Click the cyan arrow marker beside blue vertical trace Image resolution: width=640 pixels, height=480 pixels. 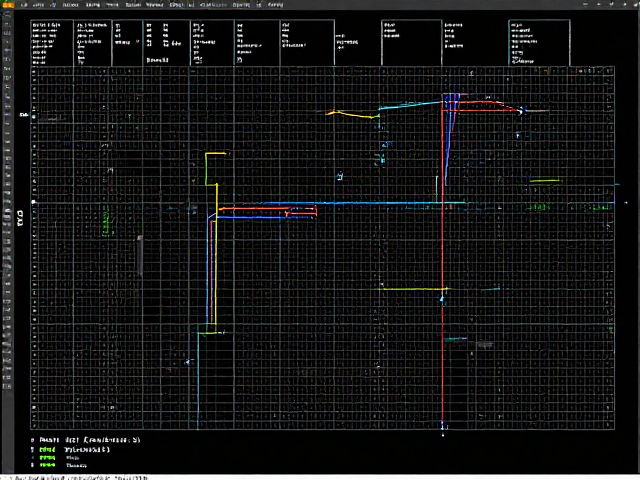click(x=188, y=362)
